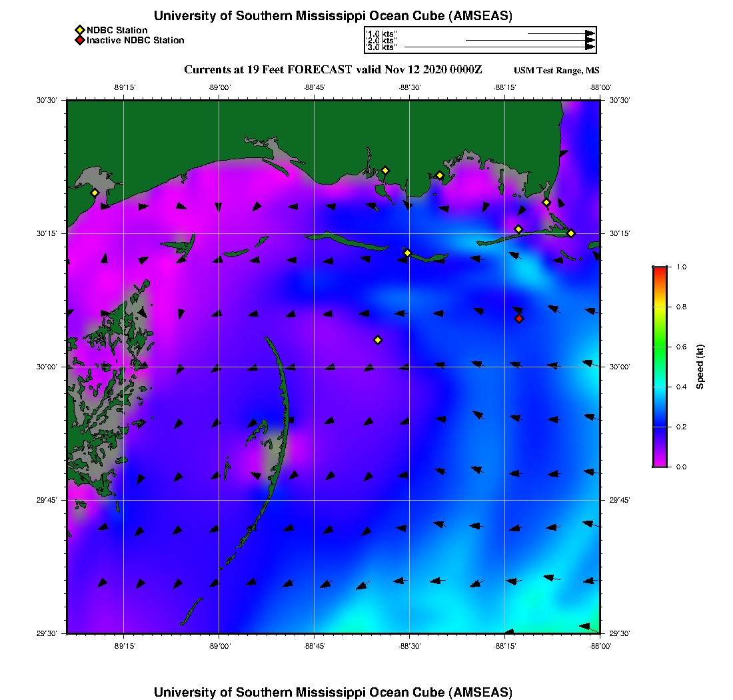Click the 3.0 kts arrow in scale legend
Screen dimensions: 733x700
pyautogui.click(x=500, y=47)
